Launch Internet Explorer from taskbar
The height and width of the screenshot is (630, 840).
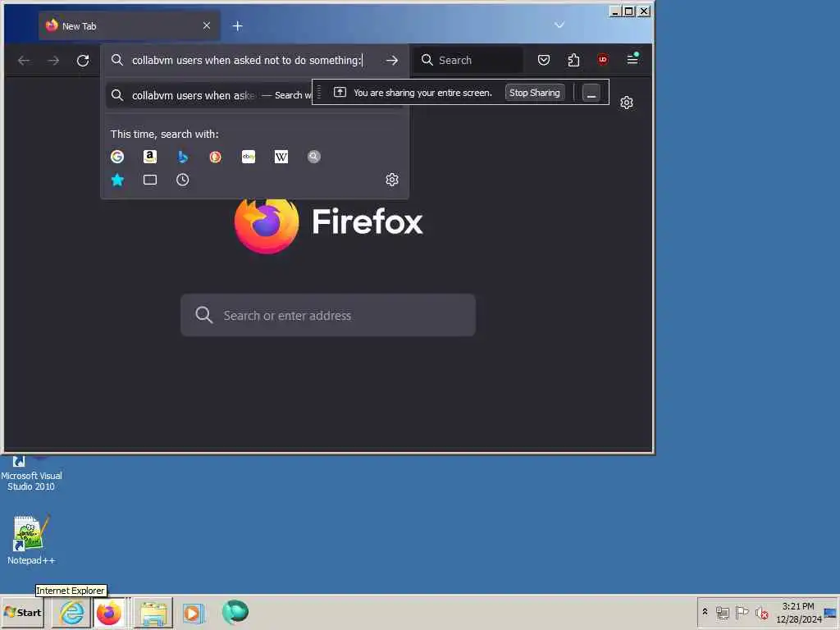(72, 612)
